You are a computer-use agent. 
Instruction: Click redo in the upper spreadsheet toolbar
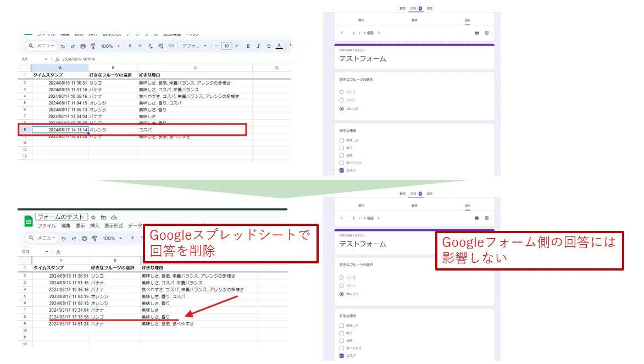click(73, 46)
